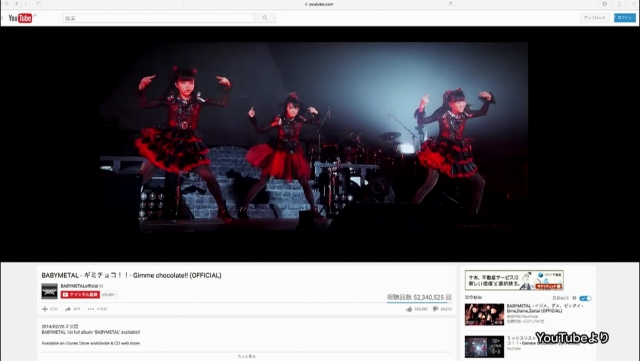Image resolution: width=640 pixels, height=361 pixels.
Task: Click the YouTube logo
Action: [x=20, y=18]
